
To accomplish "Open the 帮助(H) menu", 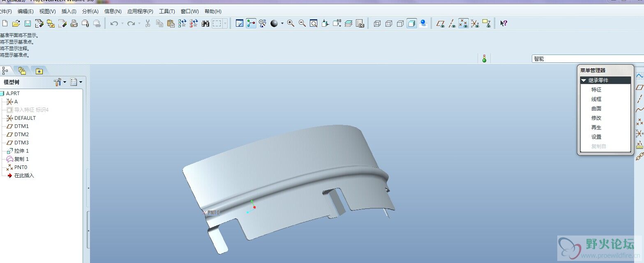I will (x=213, y=11).
